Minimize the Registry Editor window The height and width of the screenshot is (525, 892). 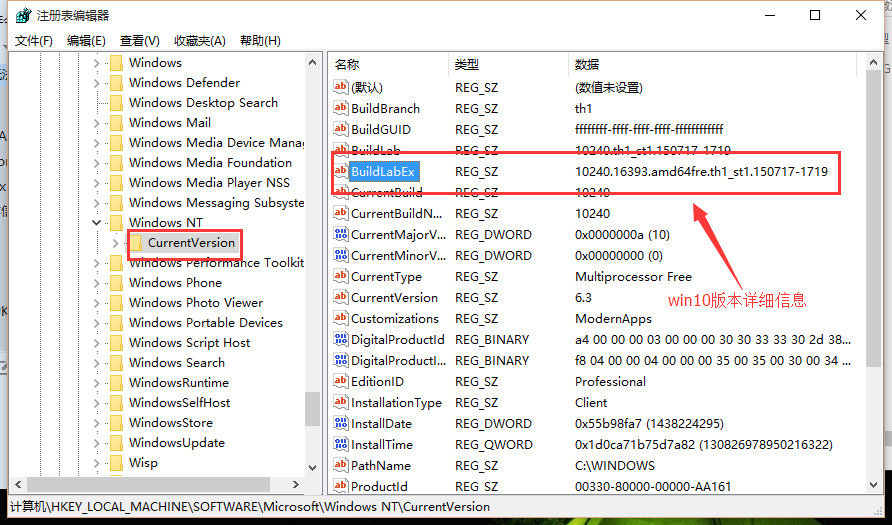point(770,15)
